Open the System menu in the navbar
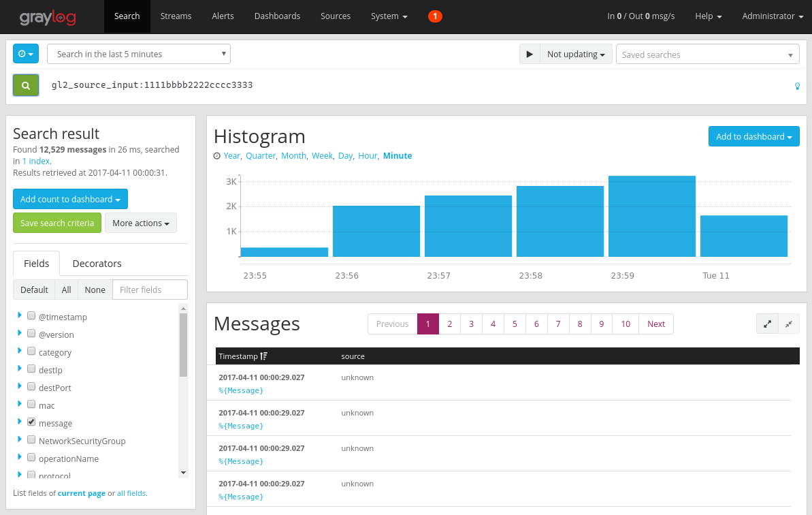The height and width of the screenshot is (515, 812). pyautogui.click(x=389, y=16)
